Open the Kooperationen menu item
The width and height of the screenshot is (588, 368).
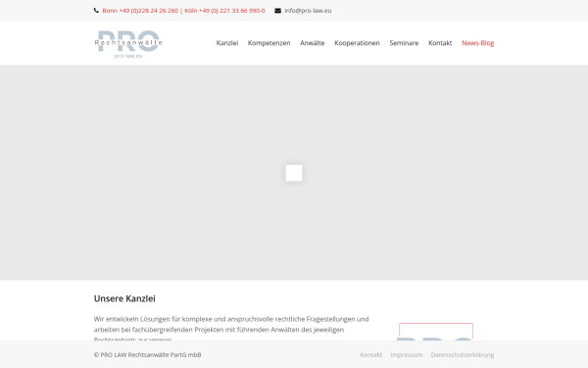[x=357, y=43]
